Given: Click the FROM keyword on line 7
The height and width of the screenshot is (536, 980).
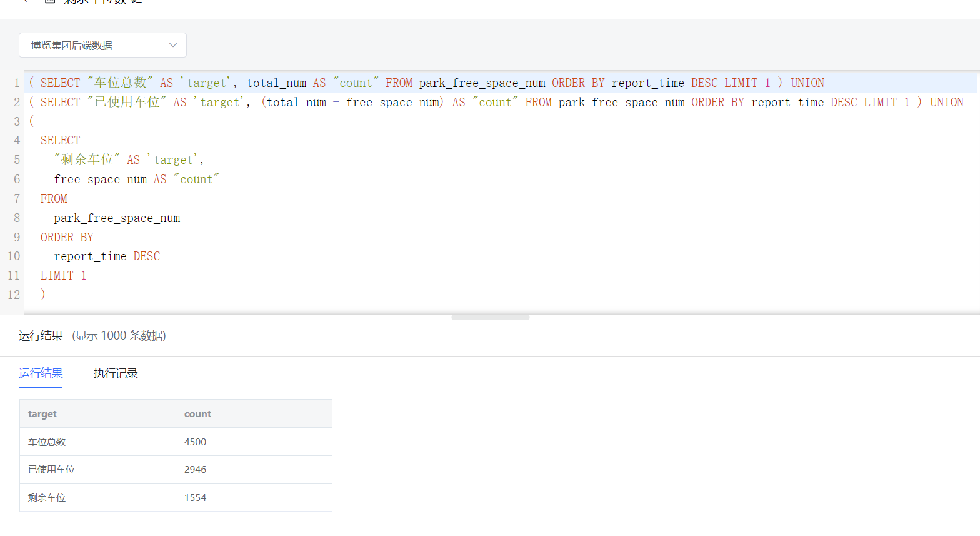Looking at the screenshot, I should [x=54, y=198].
